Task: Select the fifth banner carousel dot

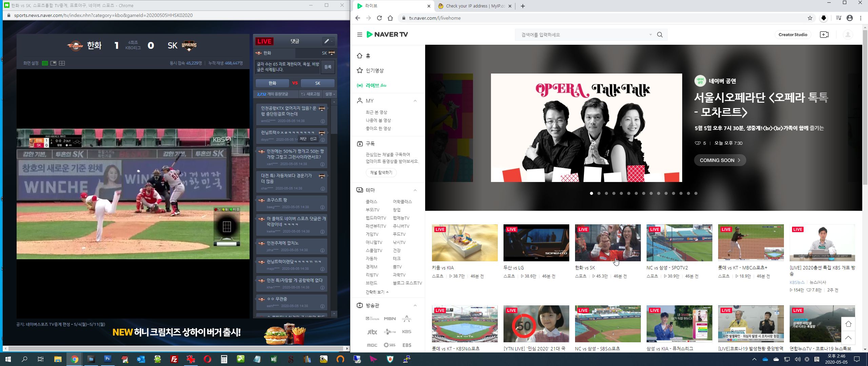Action: pyautogui.click(x=621, y=193)
